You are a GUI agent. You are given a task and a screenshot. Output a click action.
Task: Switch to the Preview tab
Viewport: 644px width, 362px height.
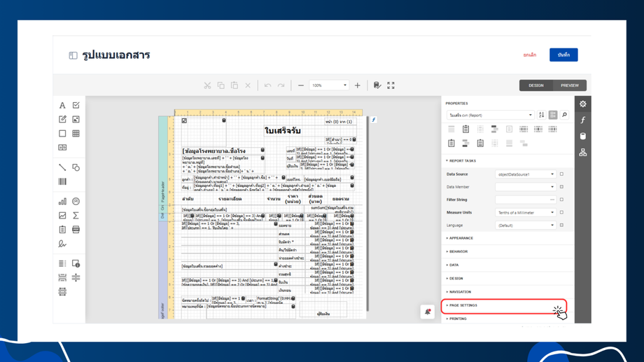click(569, 85)
